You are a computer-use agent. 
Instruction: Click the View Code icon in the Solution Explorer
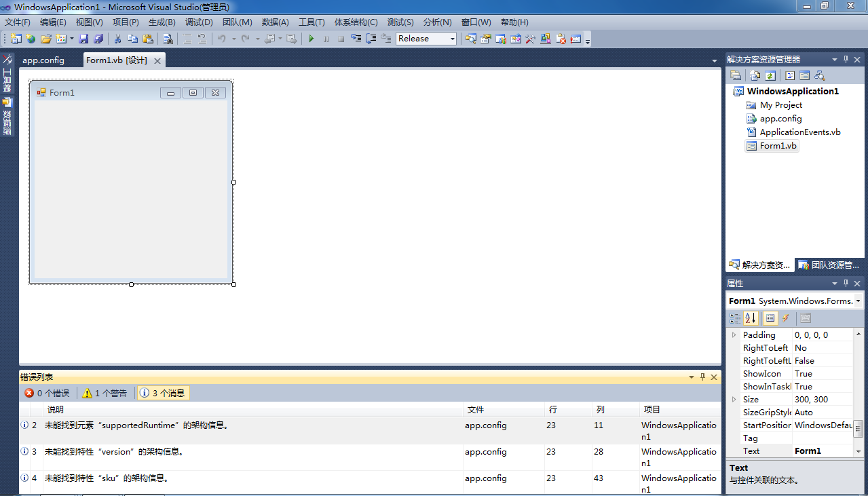pos(790,75)
